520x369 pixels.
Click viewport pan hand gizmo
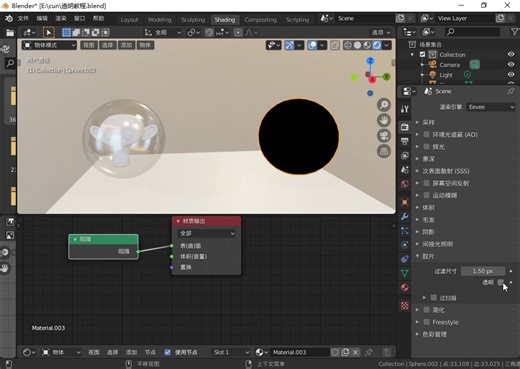384,120
